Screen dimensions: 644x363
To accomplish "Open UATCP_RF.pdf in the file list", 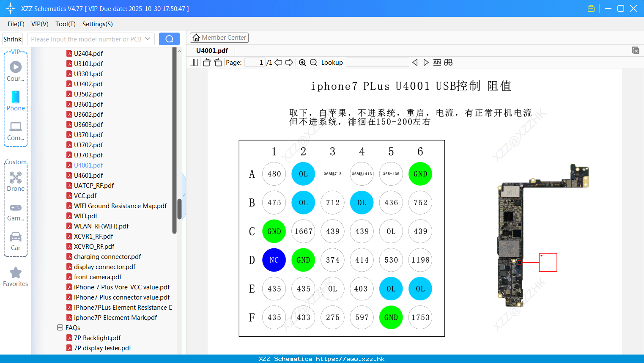I will [90, 185].
